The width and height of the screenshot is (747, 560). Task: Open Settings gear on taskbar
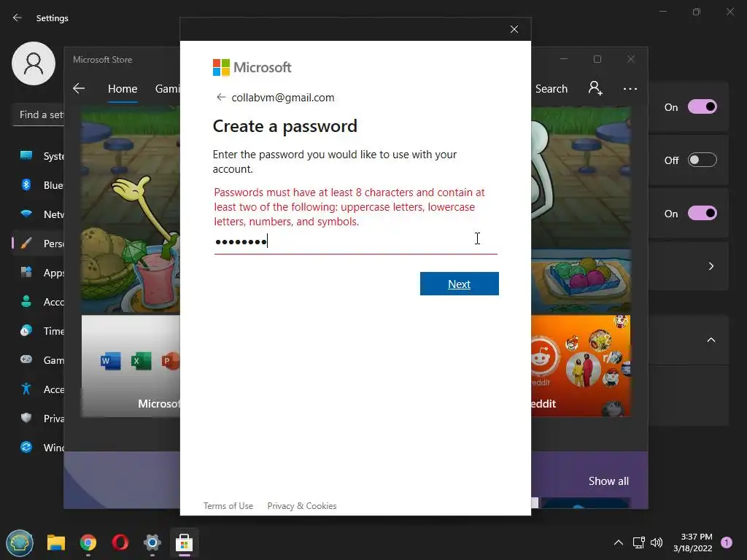coord(152,542)
